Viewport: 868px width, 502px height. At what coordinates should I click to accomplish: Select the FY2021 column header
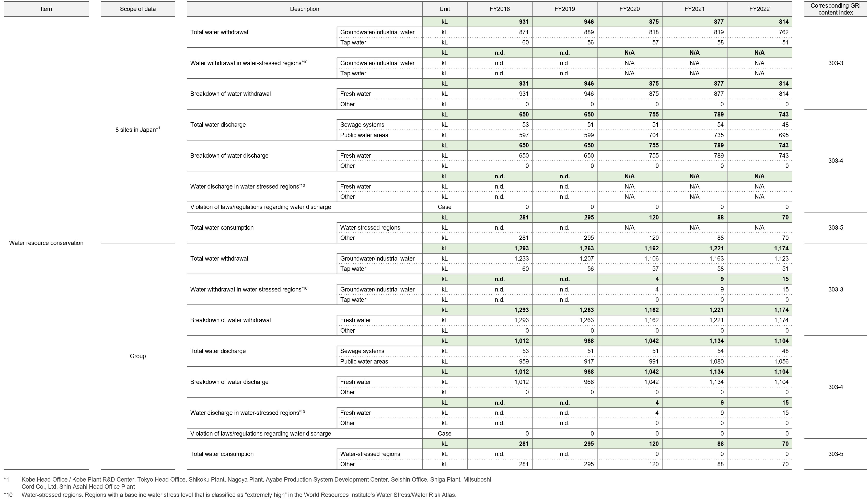click(x=695, y=9)
